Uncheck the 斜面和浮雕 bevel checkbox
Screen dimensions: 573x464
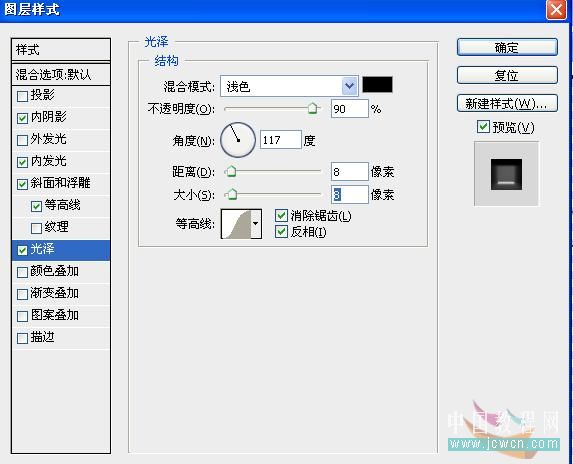[22, 184]
